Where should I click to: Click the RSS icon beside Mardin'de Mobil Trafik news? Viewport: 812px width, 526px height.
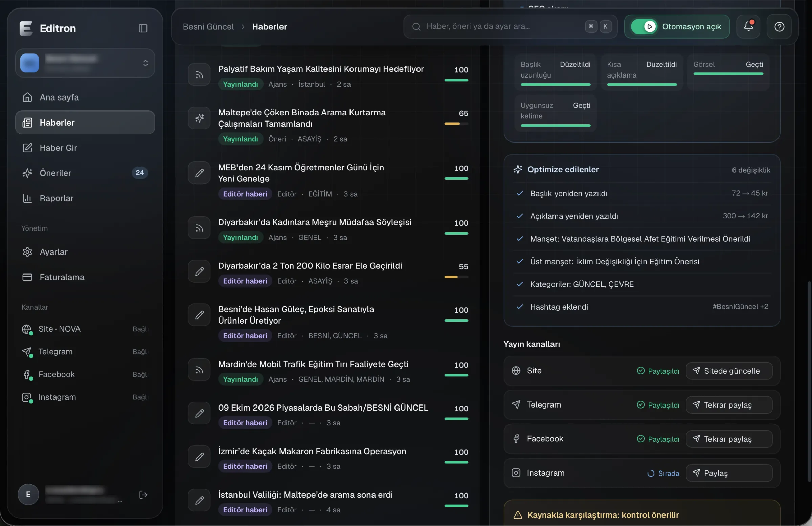point(199,370)
